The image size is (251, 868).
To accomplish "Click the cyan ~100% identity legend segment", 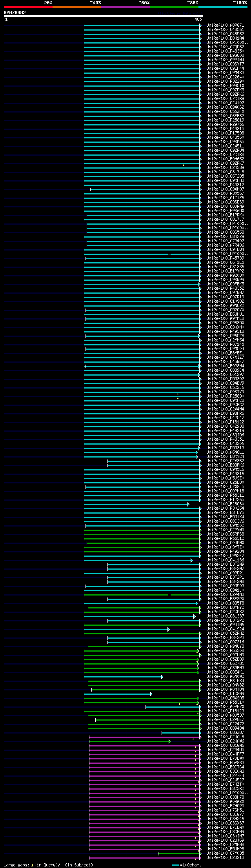I will coord(223,7).
